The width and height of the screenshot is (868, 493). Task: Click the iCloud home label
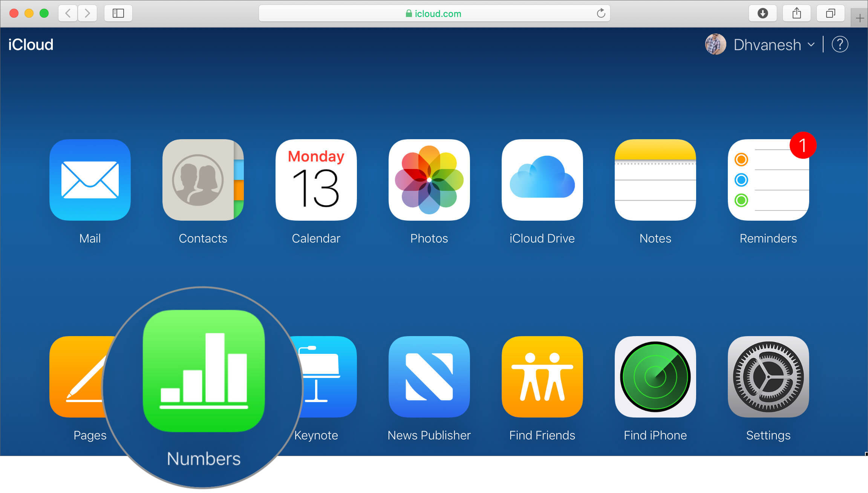pos(30,44)
